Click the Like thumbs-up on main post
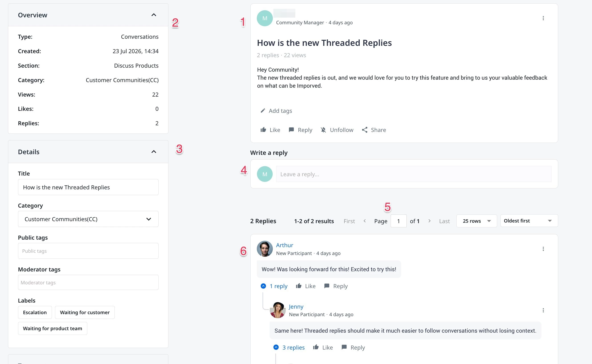Image resolution: width=592 pixels, height=364 pixels. 263,130
